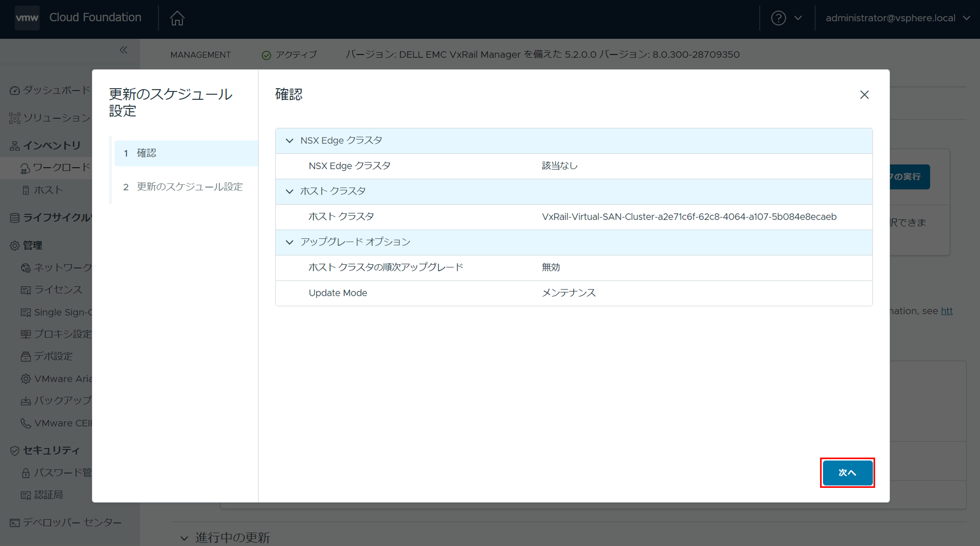Click the Inventory hierarchy icon
Image resolution: width=980 pixels, height=546 pixels.
tap(14, 146)
